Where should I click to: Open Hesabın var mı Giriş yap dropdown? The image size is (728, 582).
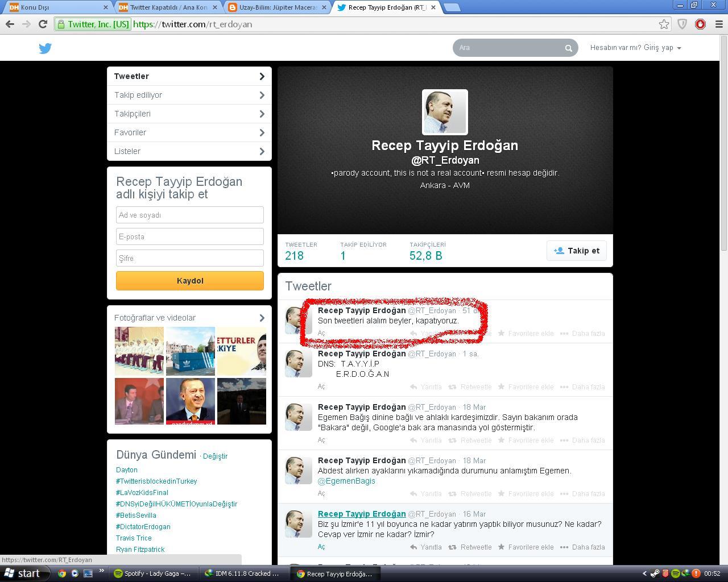point(635,48)
